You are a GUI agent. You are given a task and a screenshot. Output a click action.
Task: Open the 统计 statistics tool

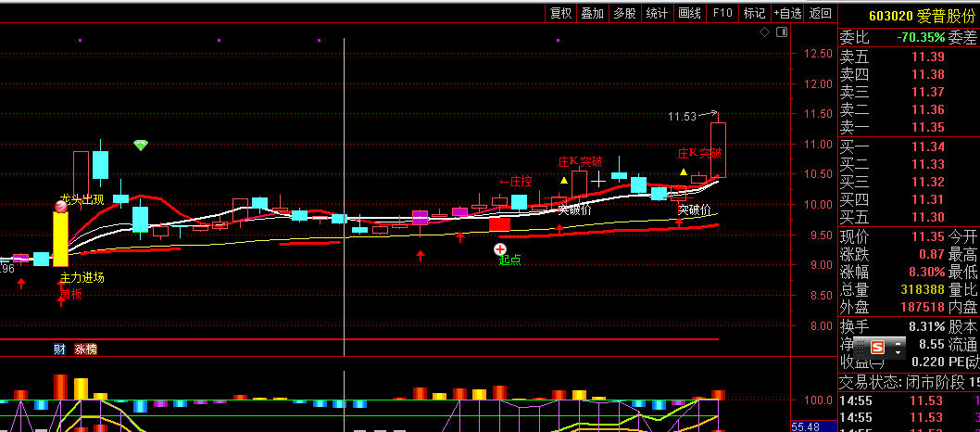(657, 13)
